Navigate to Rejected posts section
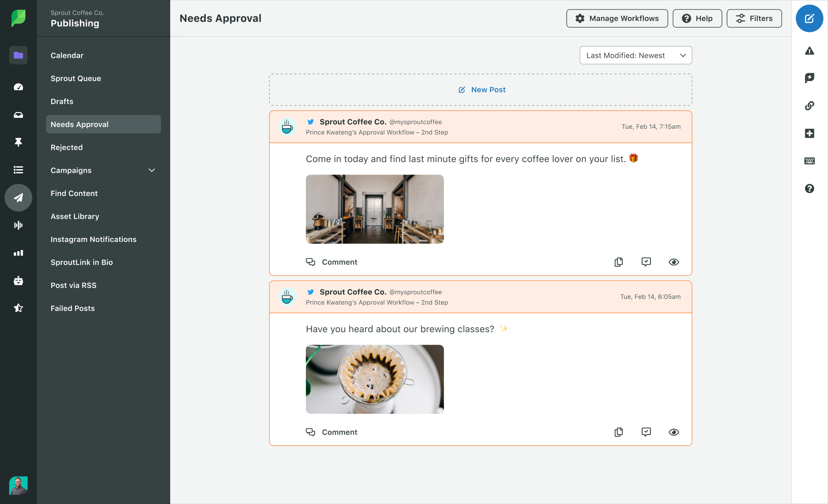Viewport: 828px width, 504px height. click(67, 146)
